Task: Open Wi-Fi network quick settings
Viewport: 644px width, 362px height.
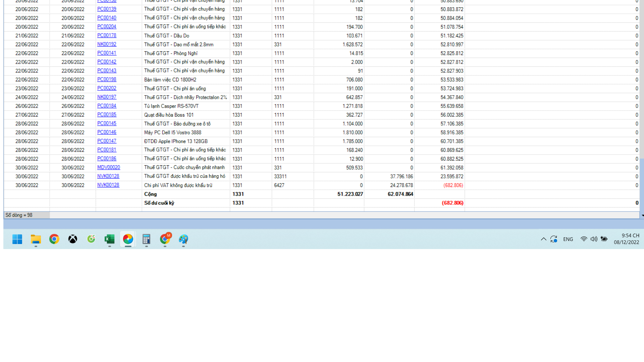Action: tap(584, 239)
